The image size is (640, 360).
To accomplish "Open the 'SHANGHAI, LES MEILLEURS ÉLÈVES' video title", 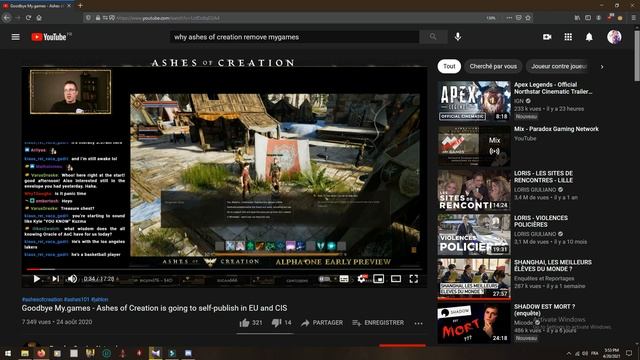I will pos(553,265).
